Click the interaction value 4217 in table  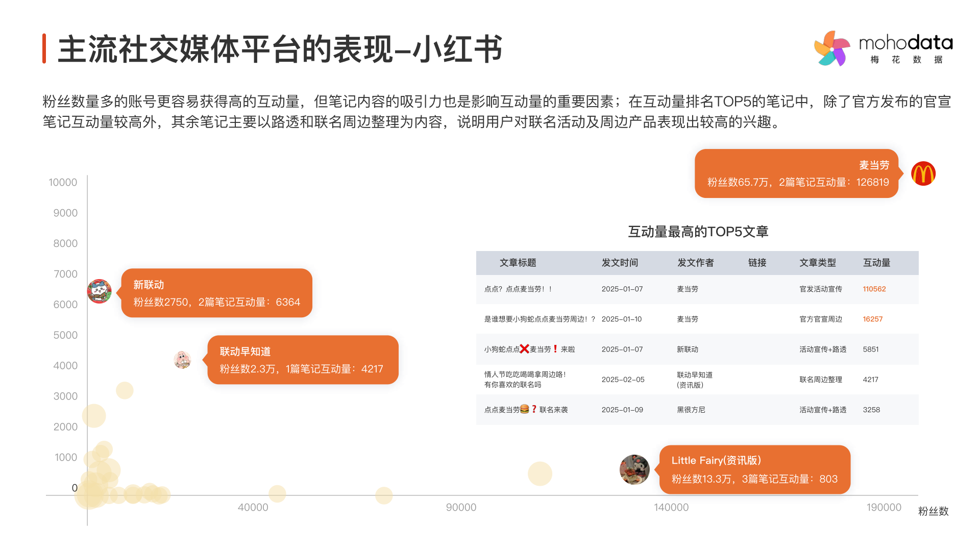(x=871, y=380)
